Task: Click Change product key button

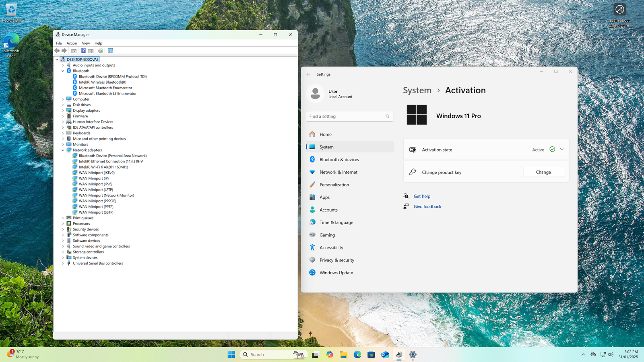Action: pos(543,172)
